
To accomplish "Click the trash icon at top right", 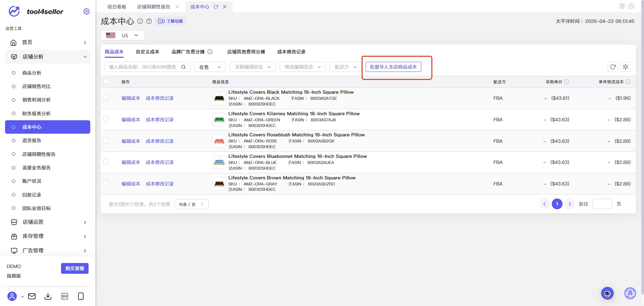I will pyautogui.click(x=622, y=6).
